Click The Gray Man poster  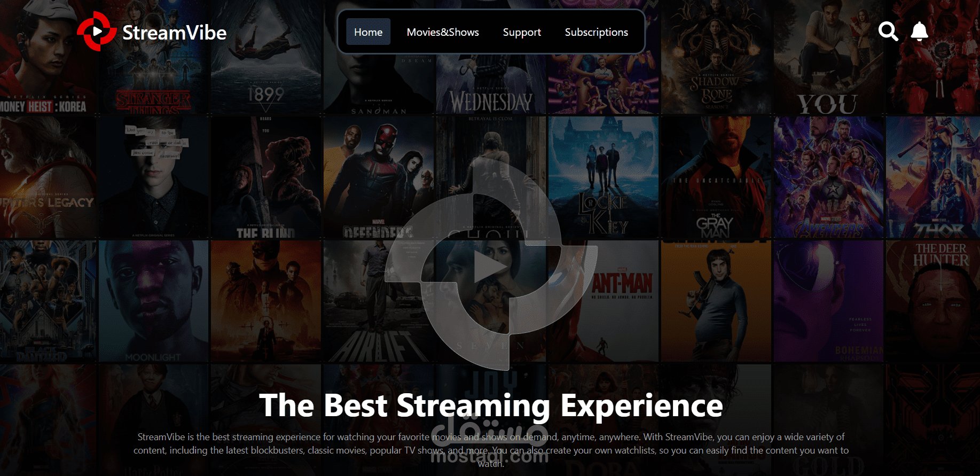716,177
